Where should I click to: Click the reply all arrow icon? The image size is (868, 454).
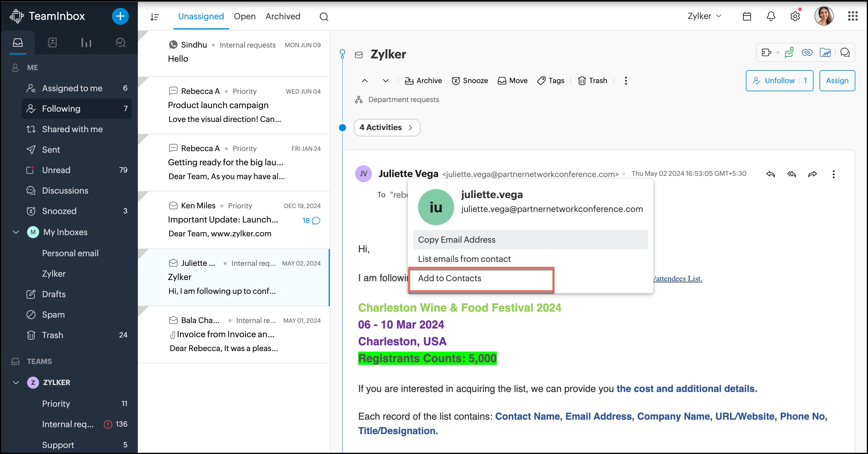[x=792, y=174]
